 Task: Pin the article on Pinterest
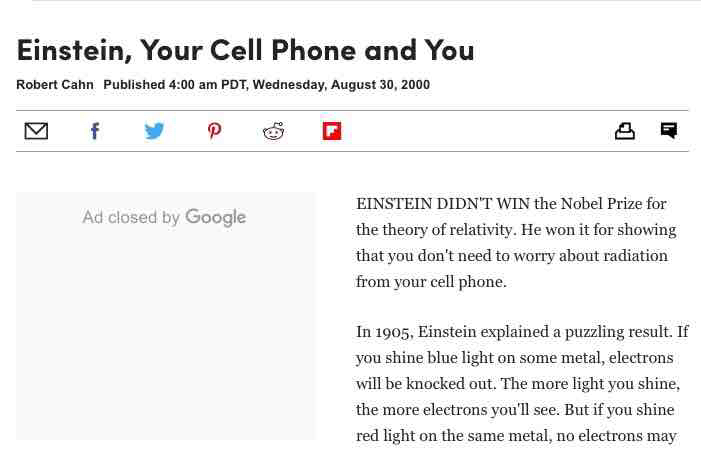click(x=214, y=131)
